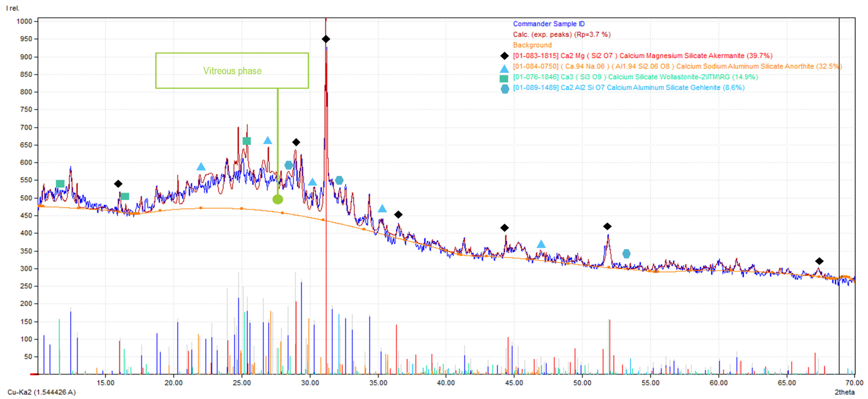Screen dimensions: 868x399
Task: Click the black diamond atop the tallest peak
Action: [x=325, y=39]
